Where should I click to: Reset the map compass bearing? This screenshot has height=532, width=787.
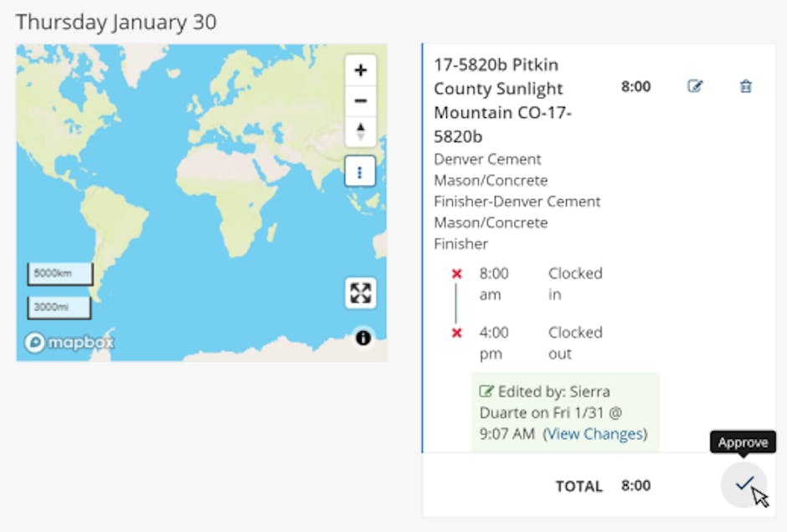[x=359, y=130]
